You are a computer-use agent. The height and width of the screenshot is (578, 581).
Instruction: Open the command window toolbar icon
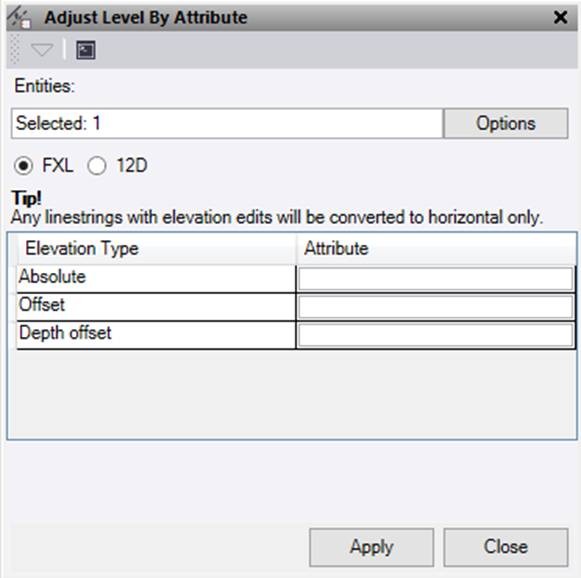(x=86, y=50)
